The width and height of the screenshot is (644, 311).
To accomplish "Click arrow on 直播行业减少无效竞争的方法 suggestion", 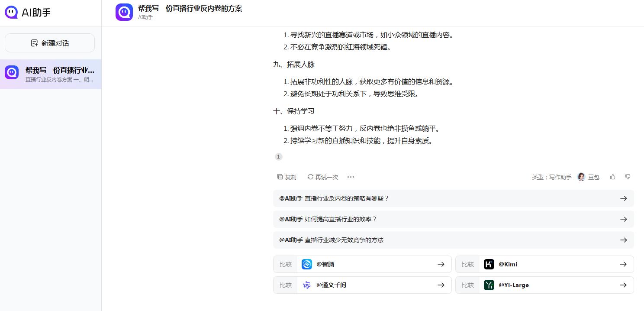I will [623, 240].
